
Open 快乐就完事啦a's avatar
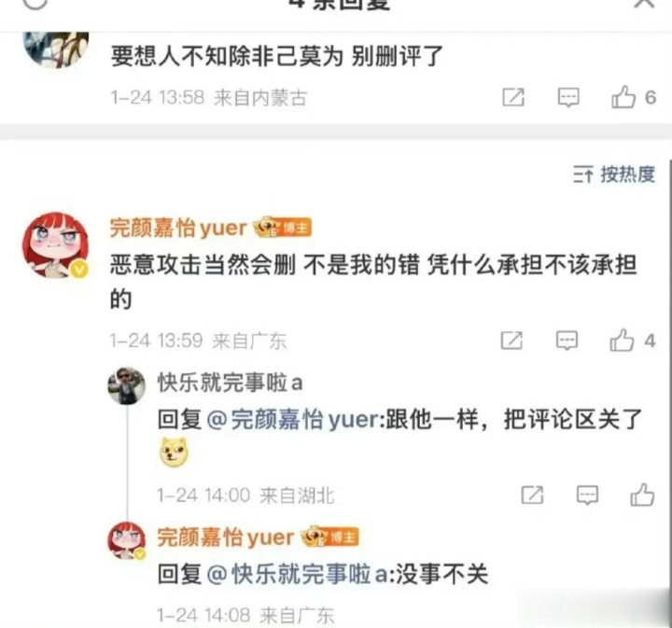(x=126, y=385)
